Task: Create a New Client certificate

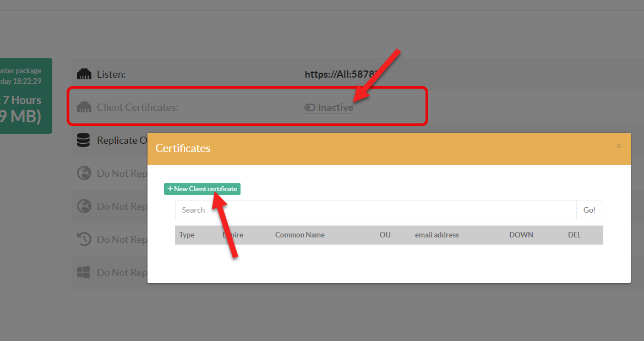Action: [x=202, y=189]
